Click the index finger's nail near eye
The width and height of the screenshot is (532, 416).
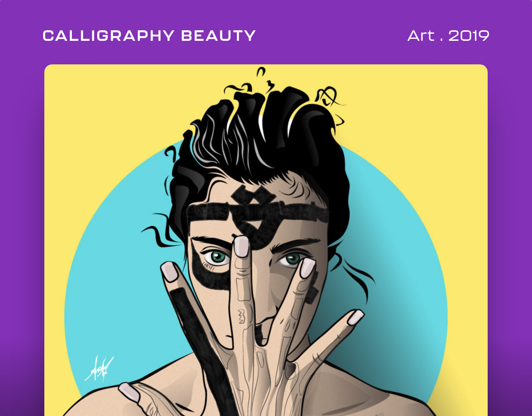tap(307, 268)
